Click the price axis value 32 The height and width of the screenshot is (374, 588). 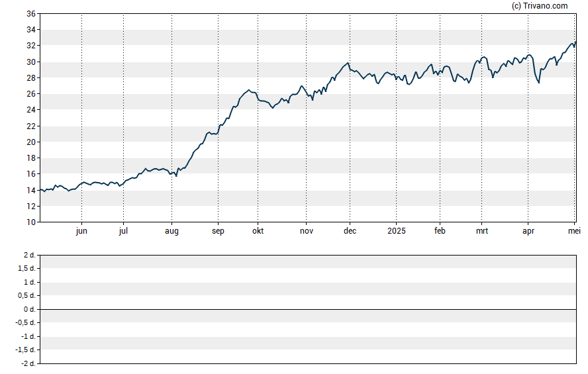tap(30, 46)
